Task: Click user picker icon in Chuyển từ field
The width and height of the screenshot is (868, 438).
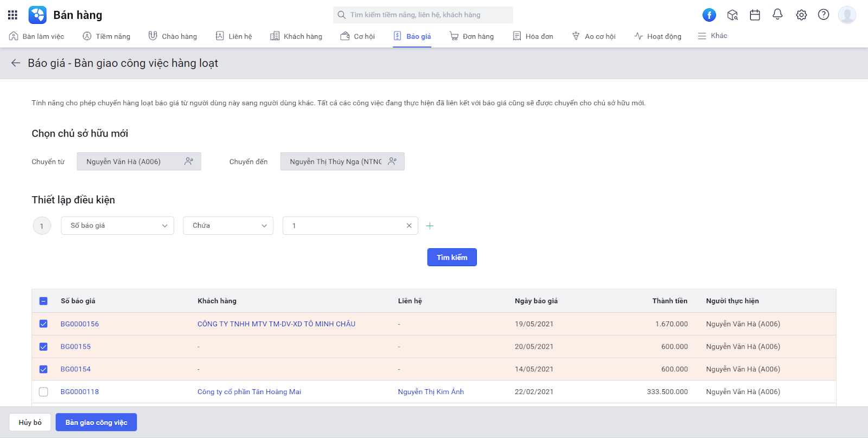Action: [189, 162]
